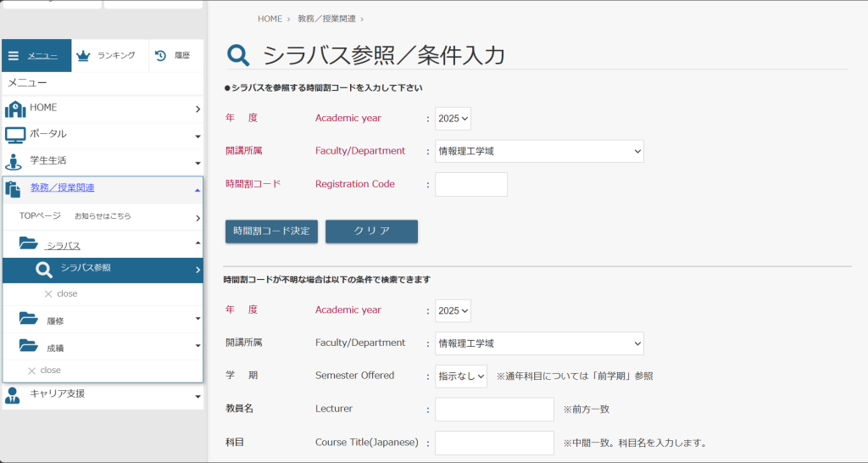Viewport: 868px width, 463px height.
Task: Click the ポータル monitor icon
Action: click(15, 135)
